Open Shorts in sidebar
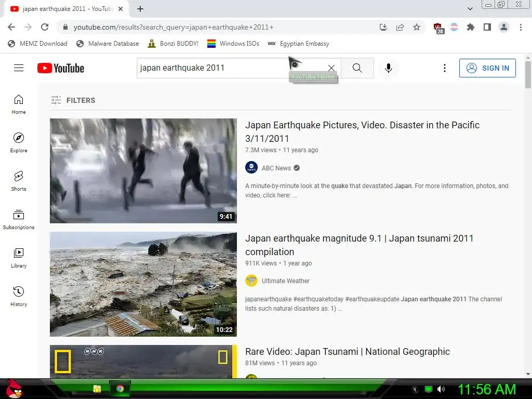Image resolution: width=532 pixels, height=399 pixels. tap(19, 181)
